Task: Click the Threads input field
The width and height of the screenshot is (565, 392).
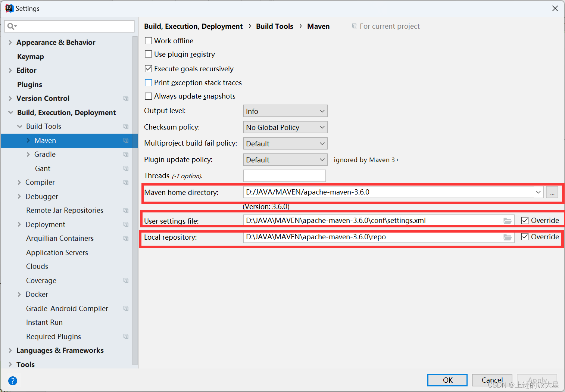Action: pyautogui.click(x=284, y=176)
